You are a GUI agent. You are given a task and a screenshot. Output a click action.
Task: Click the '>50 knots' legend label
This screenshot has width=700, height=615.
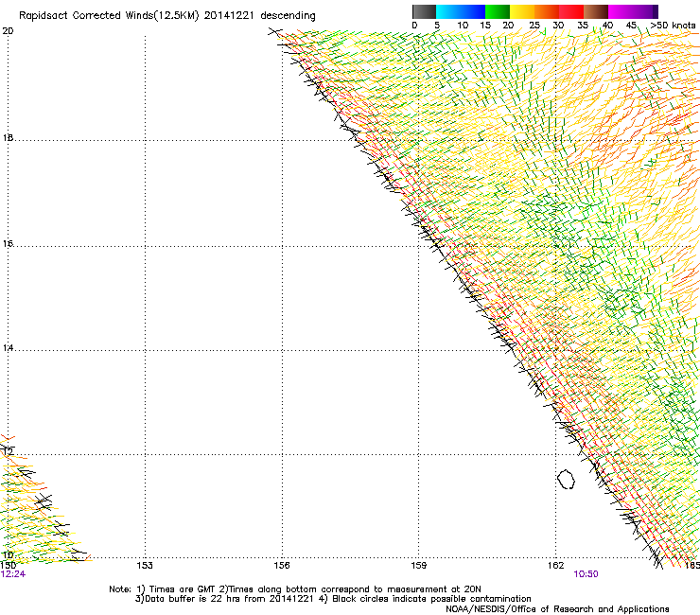[x=673, y=26]
